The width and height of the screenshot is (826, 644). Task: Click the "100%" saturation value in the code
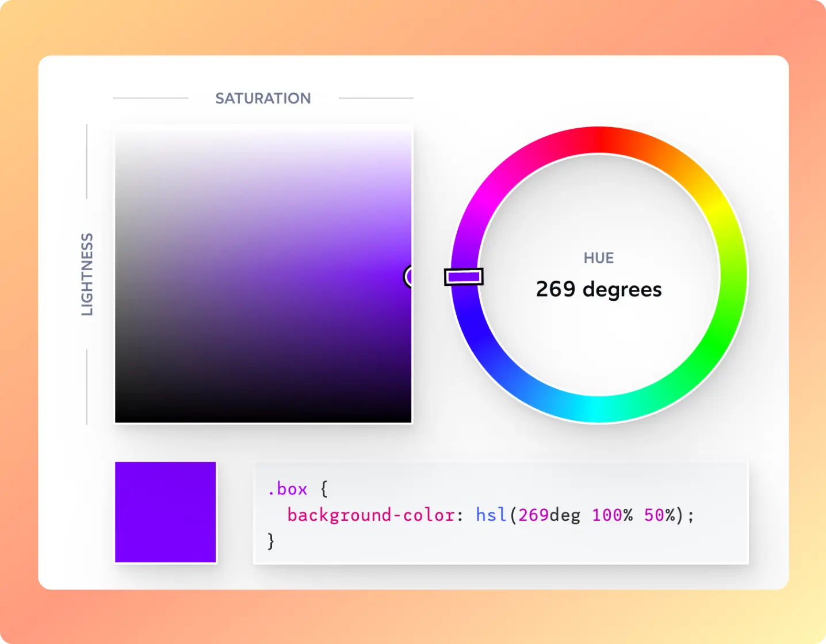[x=612, y=515]
